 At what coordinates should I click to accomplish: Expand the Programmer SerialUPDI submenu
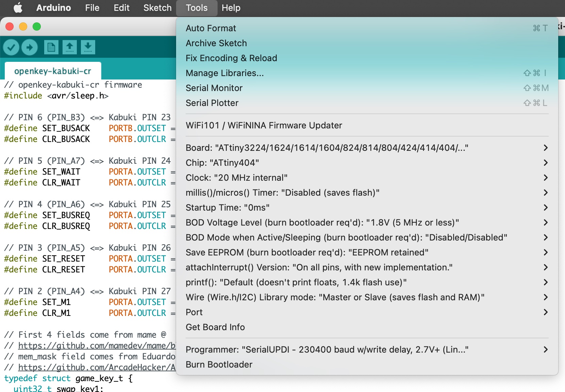click(x=367, y=350)
